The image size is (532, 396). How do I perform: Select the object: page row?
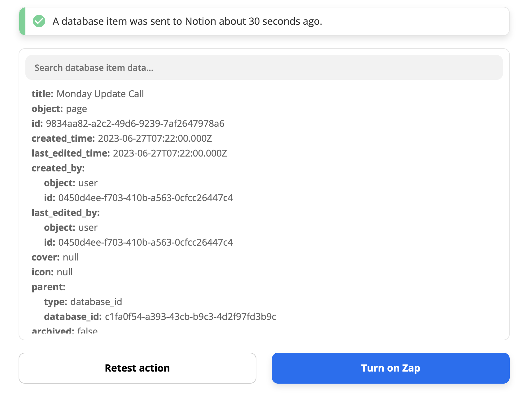pyautogui.click(x=59, y=109)
